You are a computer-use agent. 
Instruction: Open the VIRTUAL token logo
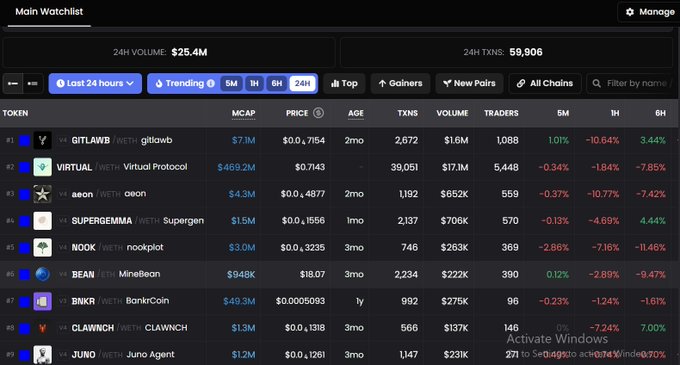[x=42, y=167]
